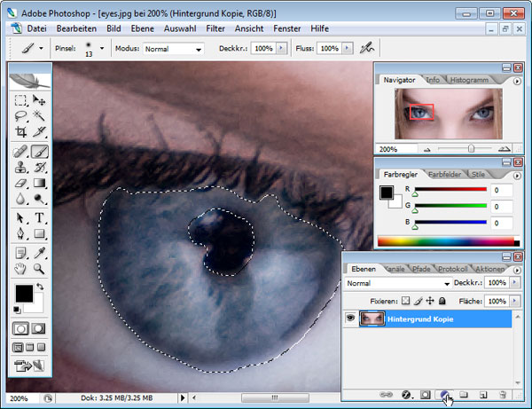The width and height of the screenshot is (532, 409).
Task: Pick the Crop tool
Action: 21,133
